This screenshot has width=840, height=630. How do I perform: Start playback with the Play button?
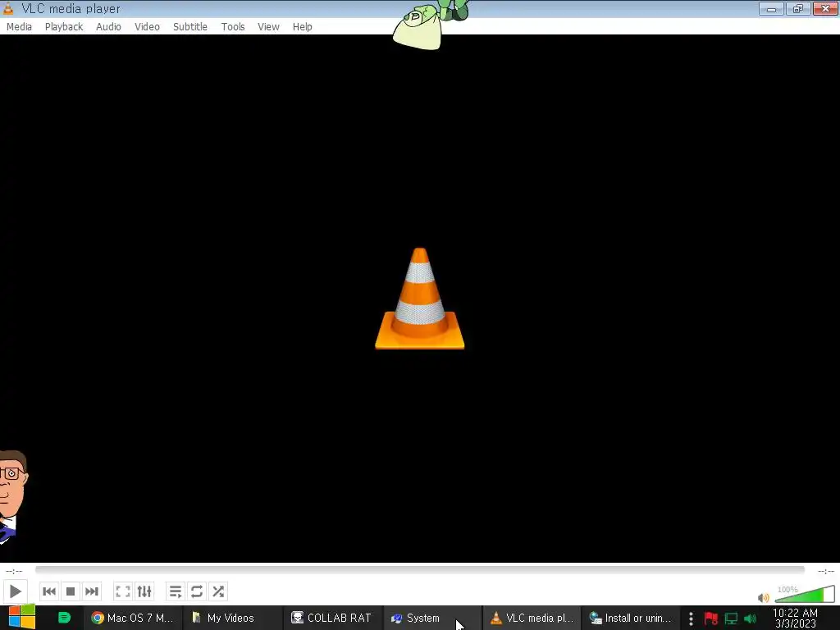coord(15,591)
